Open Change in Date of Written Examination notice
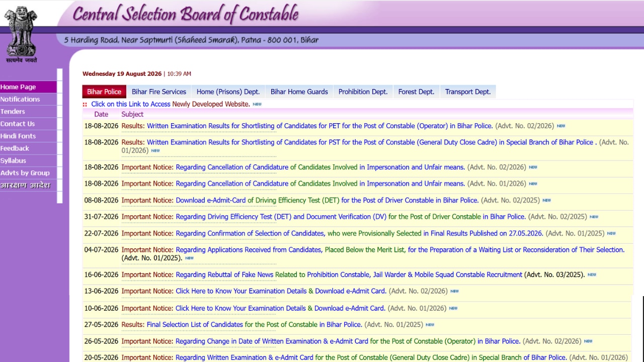The image size is (644, 362). (x=348, y=341)
